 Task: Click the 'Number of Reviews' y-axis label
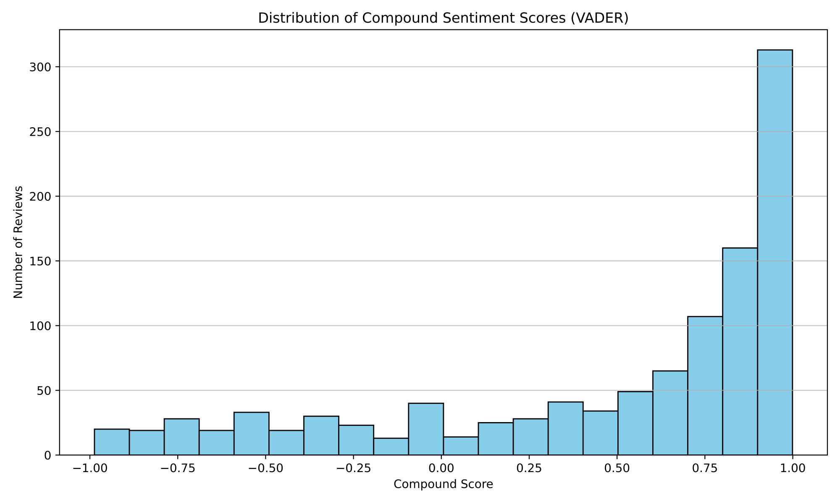[x=18, y=242]
